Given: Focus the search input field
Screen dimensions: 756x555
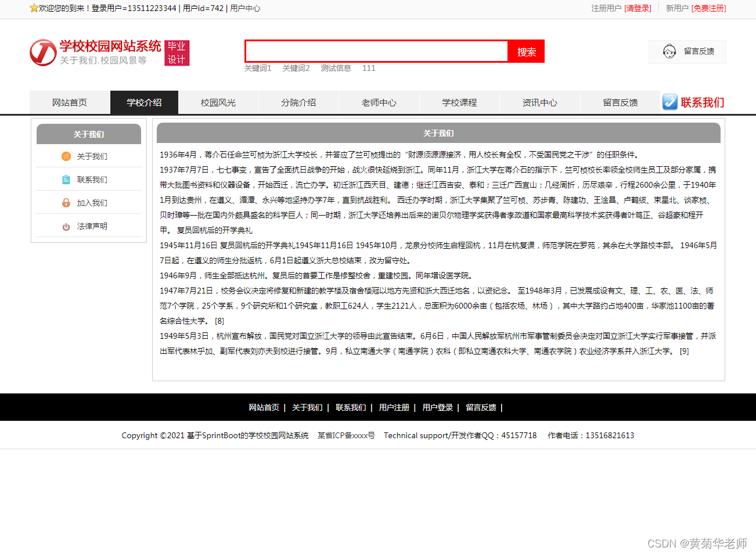Looking at the screenshot, I should click(x=376, y=51).
